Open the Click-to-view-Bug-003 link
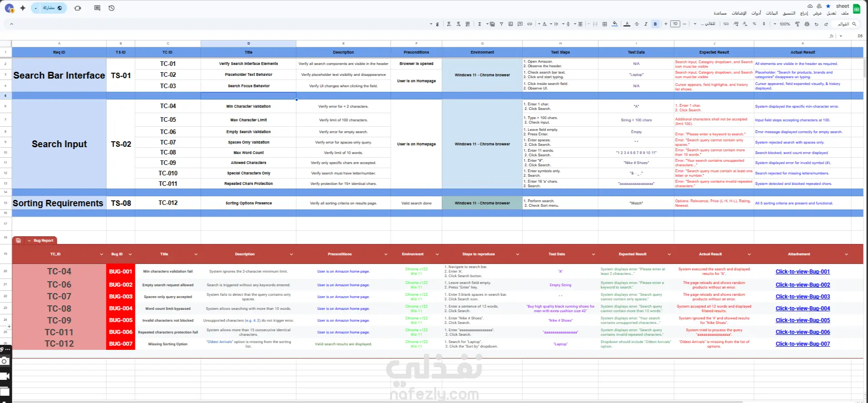 point(803,297)
